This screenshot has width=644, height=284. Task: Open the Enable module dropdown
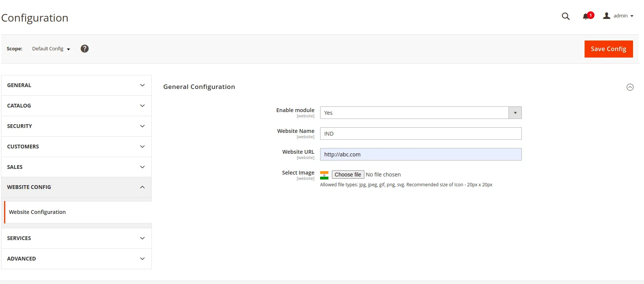pyautogui.click(x=420, y=113)
